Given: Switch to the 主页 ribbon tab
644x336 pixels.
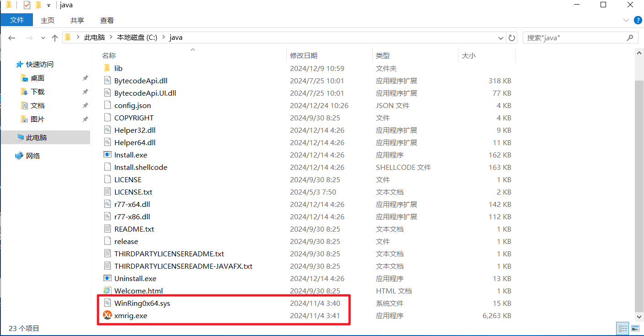Looking at the screenshot, I should click(48, 21).
